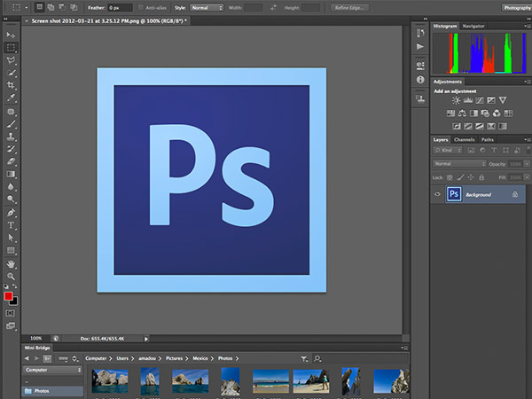Select the Hand tool
This screenshot has height=399, width=532.
point(11,264)
